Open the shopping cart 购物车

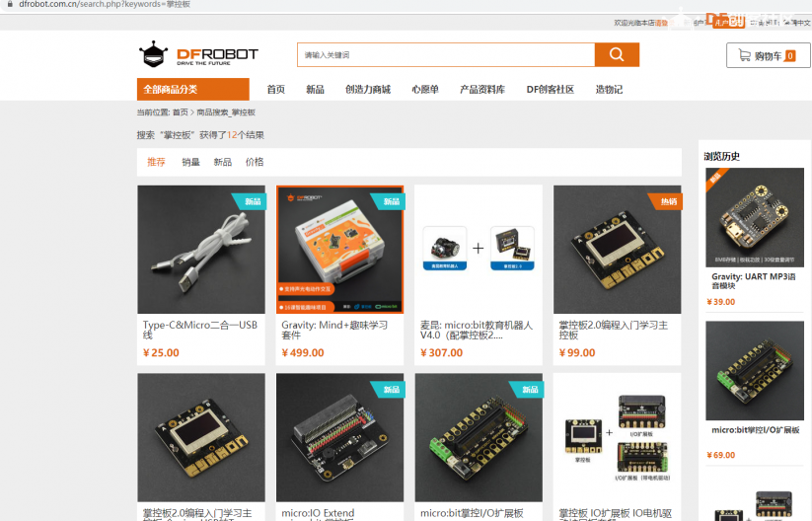768,55
